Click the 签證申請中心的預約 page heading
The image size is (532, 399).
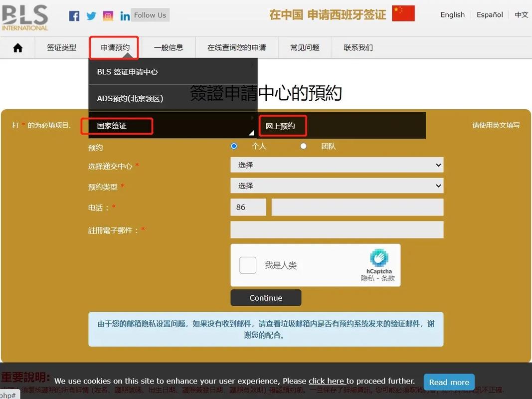click(266, 93)
